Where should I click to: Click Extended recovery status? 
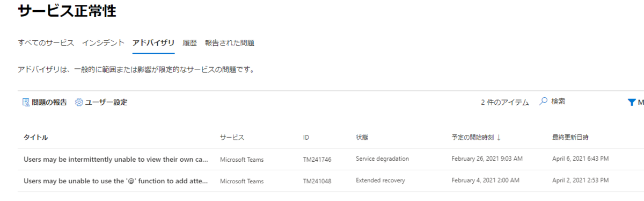380,180
